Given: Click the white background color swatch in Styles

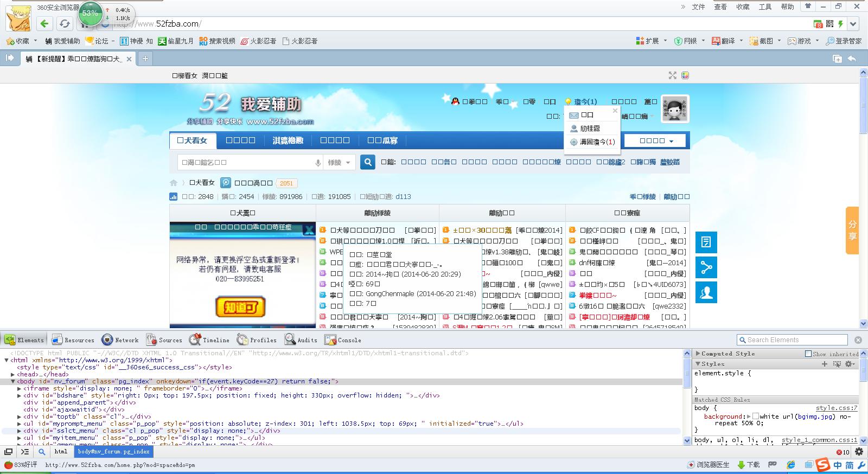Looking at the screenshot, I should coord(756,417).
